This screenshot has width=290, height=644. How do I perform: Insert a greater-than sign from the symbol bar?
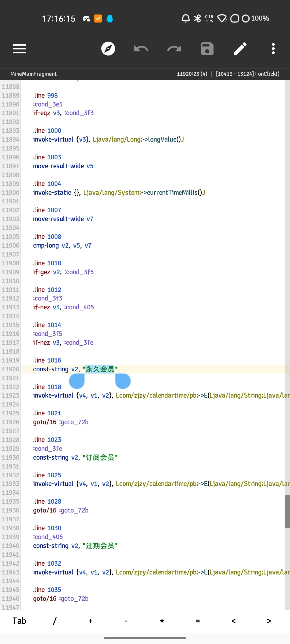pyautogui.click(x=269, y=621)
